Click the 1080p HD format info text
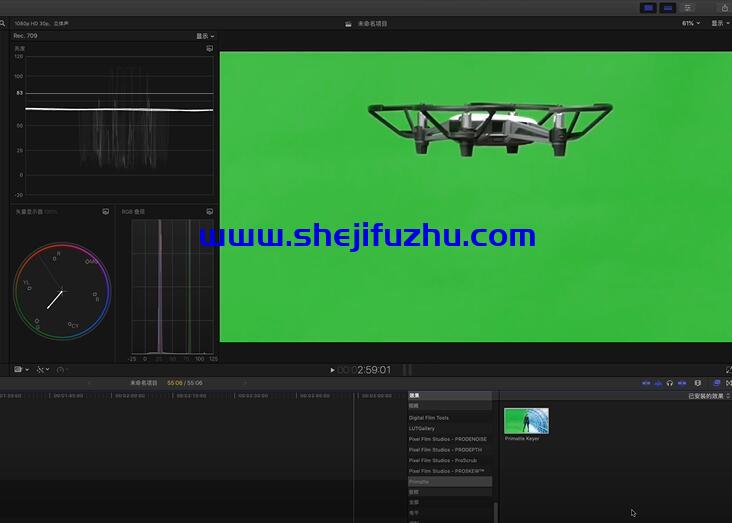The image size is (732, 523). [x=41, y=23]
